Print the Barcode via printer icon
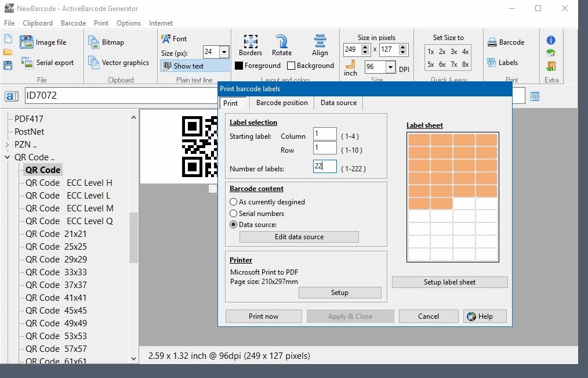Image resolution: width=588 pixels, height=378 pixels. 506,42
